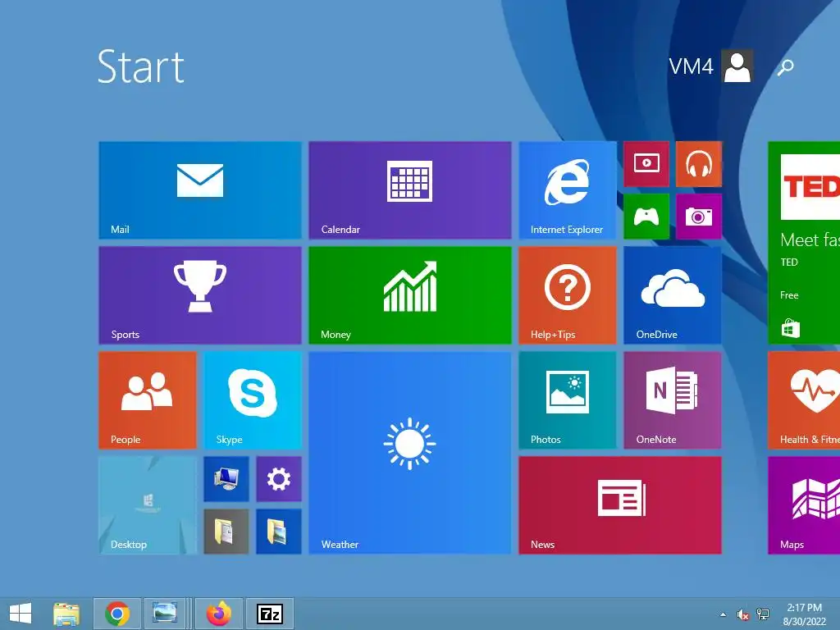Open File Explorer from the taskbar
The width and height of the screenshot is (840, 630).
click(x=66, y=614)
